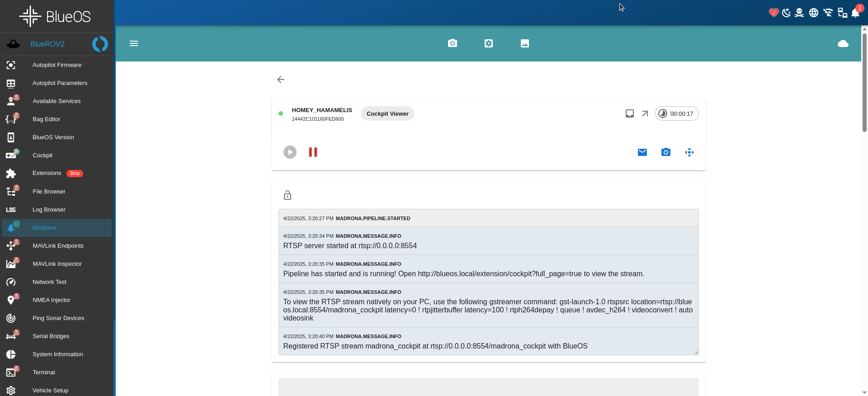Open File Browser in sidebar
868x396 pixels.
pyautogui.click(x=57, y=192)
